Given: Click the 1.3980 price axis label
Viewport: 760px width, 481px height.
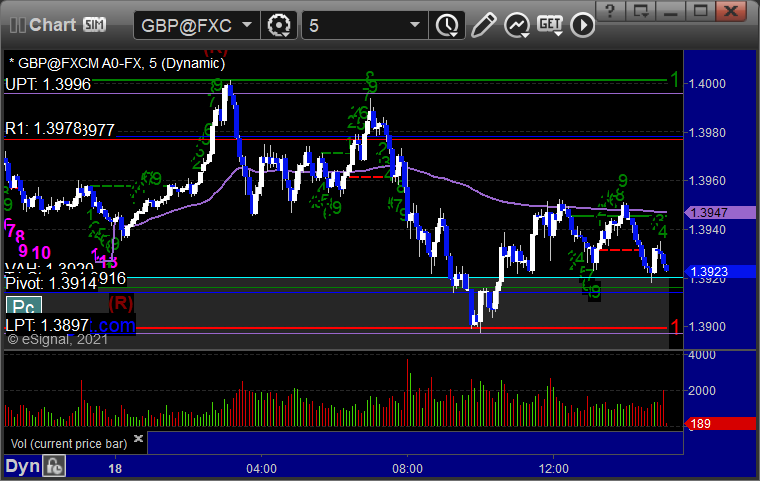Looking at the screenshot, I should (708, 132).
